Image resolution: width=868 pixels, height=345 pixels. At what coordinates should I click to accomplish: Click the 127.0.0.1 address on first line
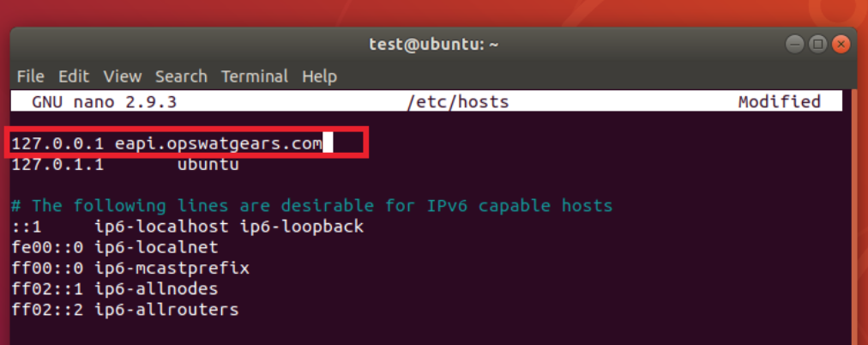tap(57, 144)
